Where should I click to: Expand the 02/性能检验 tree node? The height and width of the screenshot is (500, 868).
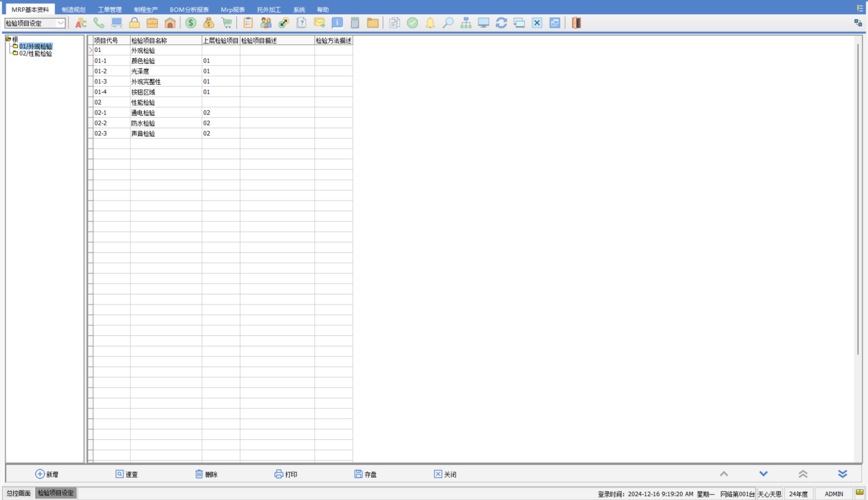[36, 54]
